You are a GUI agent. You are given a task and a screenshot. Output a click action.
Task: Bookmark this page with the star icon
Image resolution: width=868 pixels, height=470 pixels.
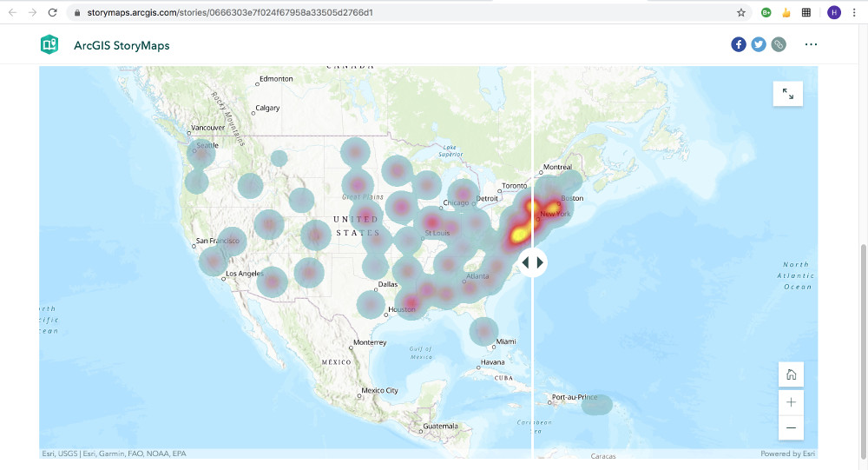coord(741,13)
